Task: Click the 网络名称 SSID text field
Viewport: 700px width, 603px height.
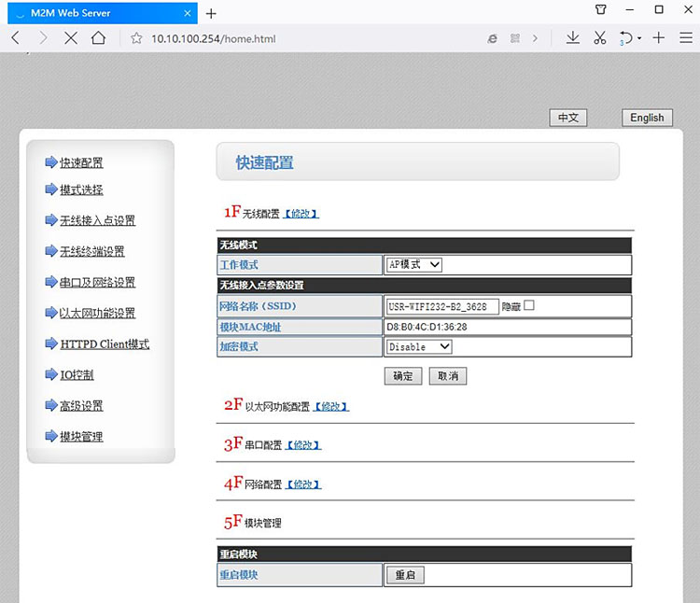Action: (441, 306)
